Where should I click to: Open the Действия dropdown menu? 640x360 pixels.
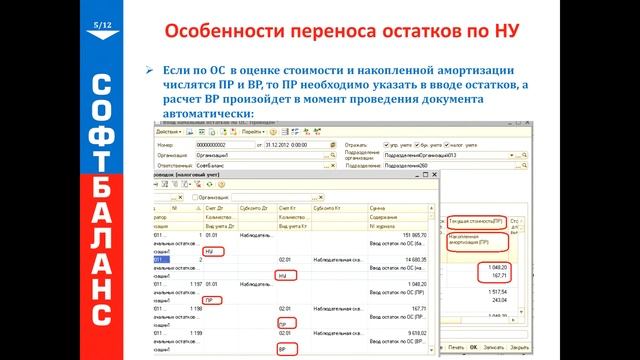[169, 132]
